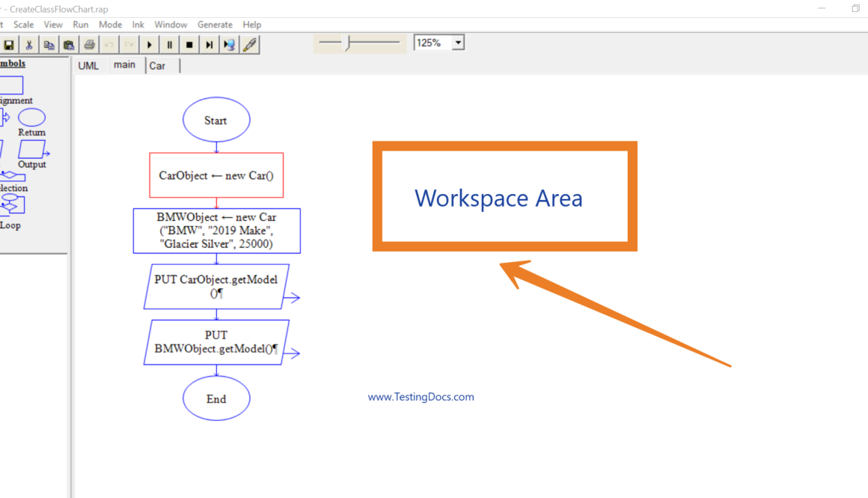Image resolution: width=868 pixels, height=498 pixels.
Task: Click the Symbols panel heading
Action: point(12,64)
